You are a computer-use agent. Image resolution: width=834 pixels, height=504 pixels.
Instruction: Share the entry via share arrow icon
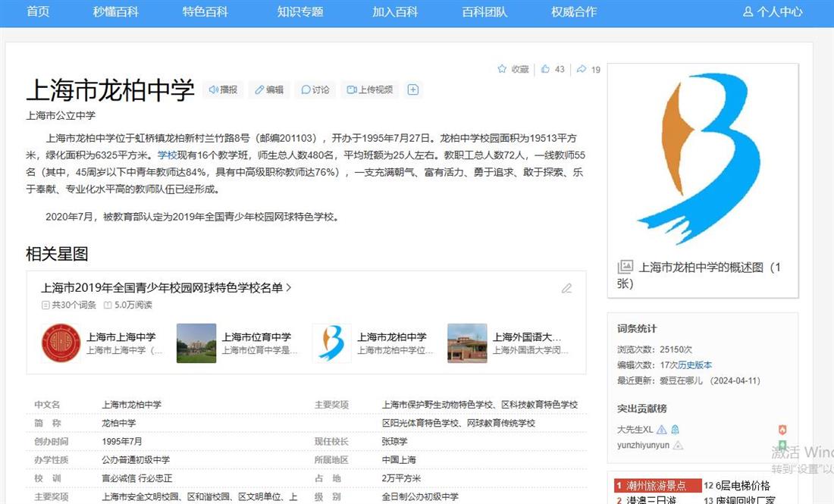click(x=582, y=68)
